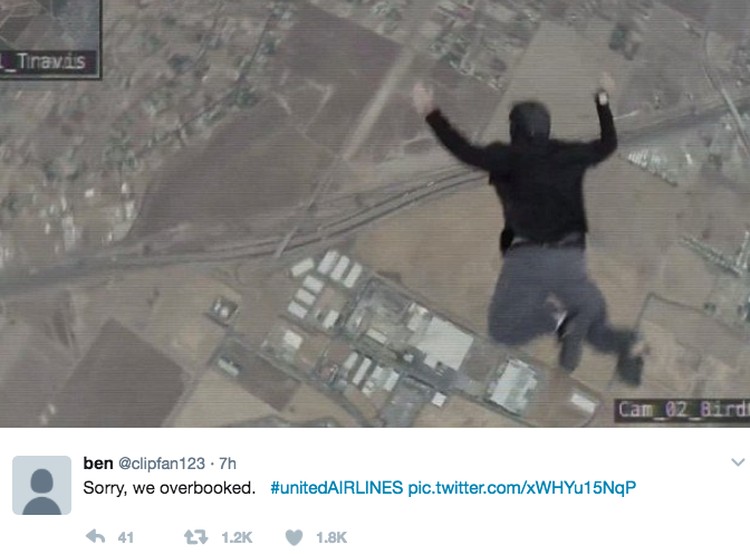Open the #unitedAIRLINES hashtag
Viewport: 750px width, 554px height.
pyautogui.click(x=337, y=488)
